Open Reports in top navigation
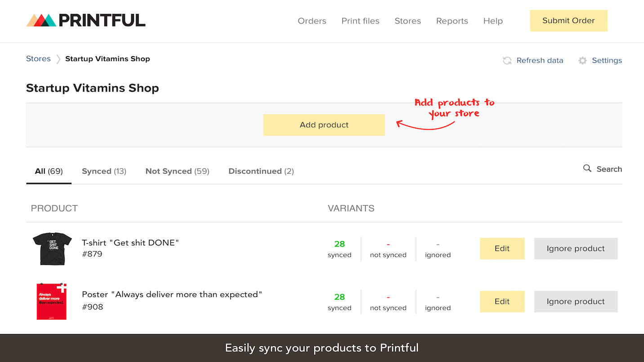This screenshot has width=644, height=362. [452, 21]
